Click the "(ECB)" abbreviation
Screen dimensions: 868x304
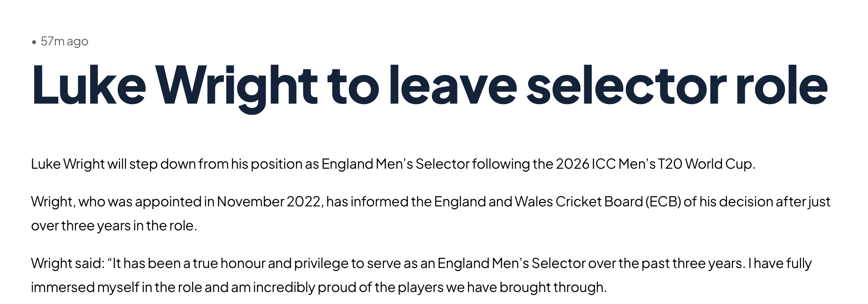(x=663, y=202)
